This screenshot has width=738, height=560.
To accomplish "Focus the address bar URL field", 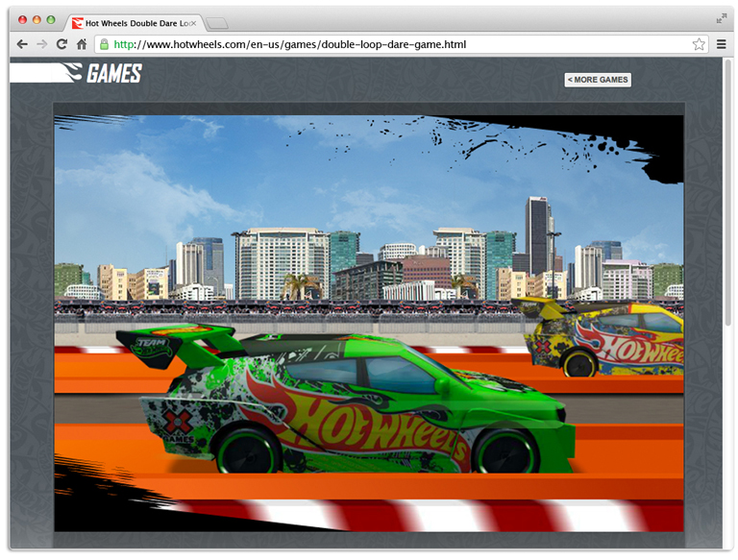I will point(401,44).
